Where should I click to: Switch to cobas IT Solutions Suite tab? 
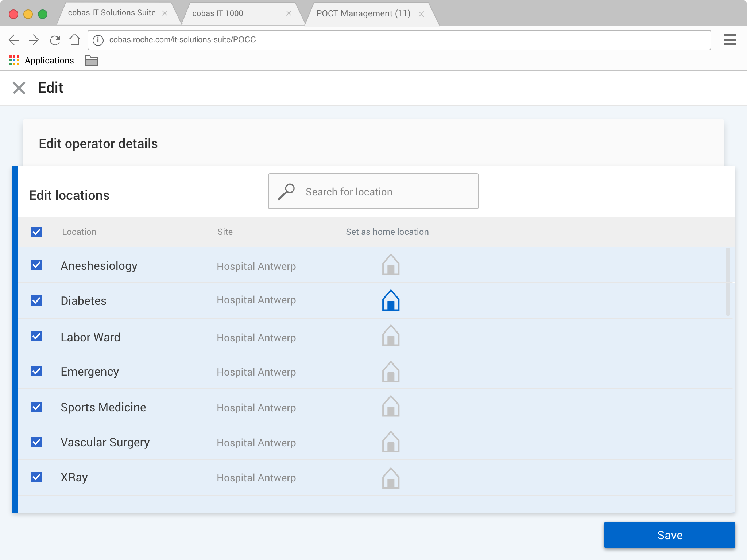[112, 13]
